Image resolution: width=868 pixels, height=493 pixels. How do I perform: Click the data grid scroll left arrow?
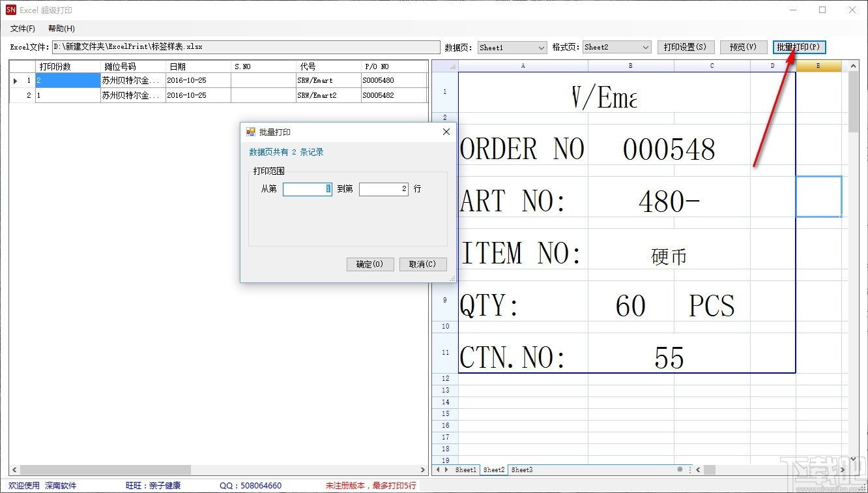tap(14, 470)
